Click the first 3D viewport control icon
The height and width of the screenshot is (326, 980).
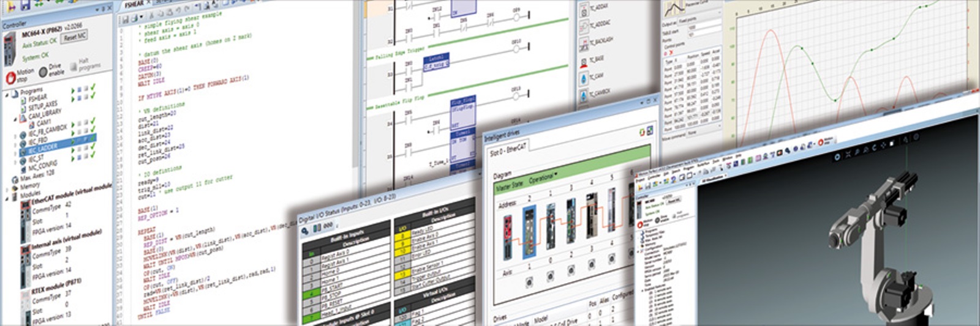point(836,158)
